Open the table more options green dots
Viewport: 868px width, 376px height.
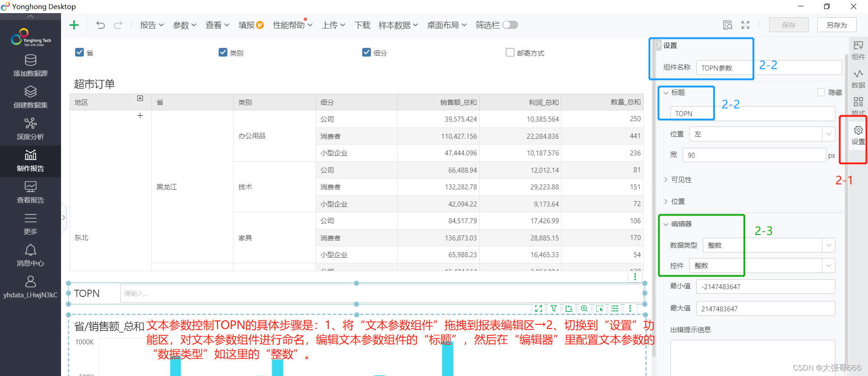tap(635, 276)
